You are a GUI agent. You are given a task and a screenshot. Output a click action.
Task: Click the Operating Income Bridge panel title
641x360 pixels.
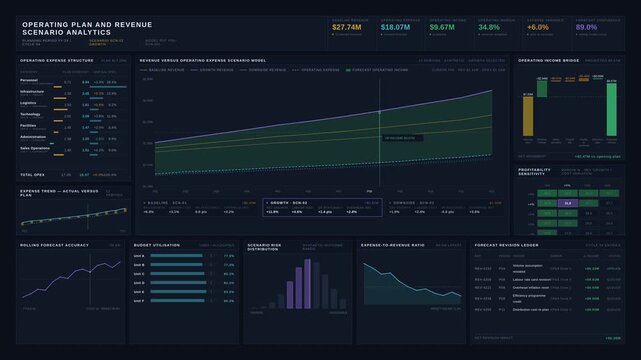[x=548, y=60]
